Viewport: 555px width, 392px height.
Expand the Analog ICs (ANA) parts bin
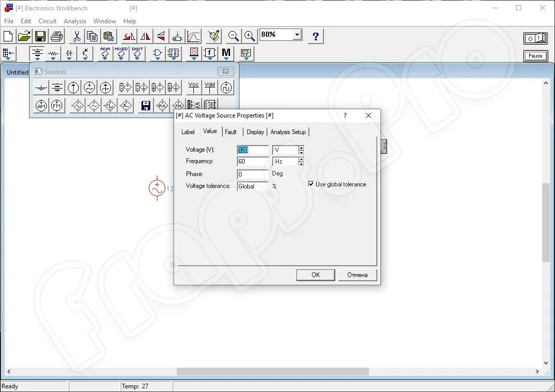105,54
